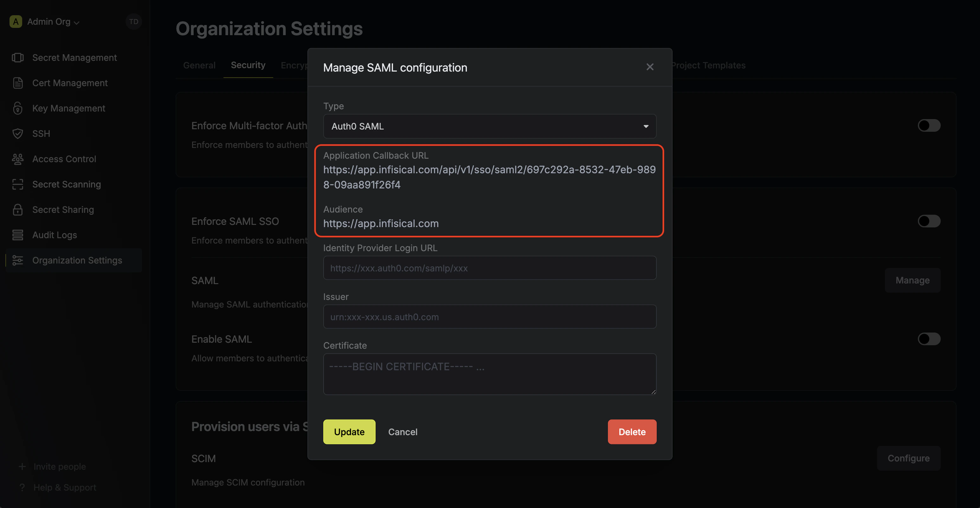This screenshot has height=508, width=980.
Task: Close the Manage SAML configuration dialog
Action: (x=650, y=67)
